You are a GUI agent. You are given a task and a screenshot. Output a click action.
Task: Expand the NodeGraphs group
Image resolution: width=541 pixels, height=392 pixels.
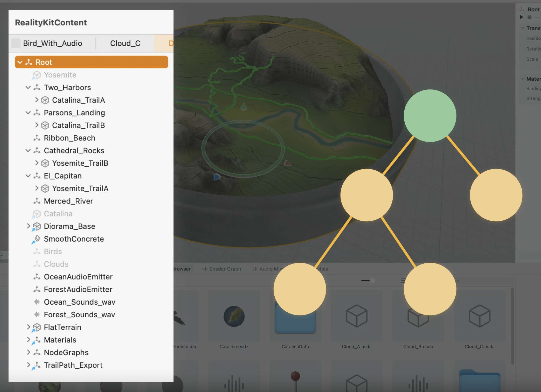(29, 352)
